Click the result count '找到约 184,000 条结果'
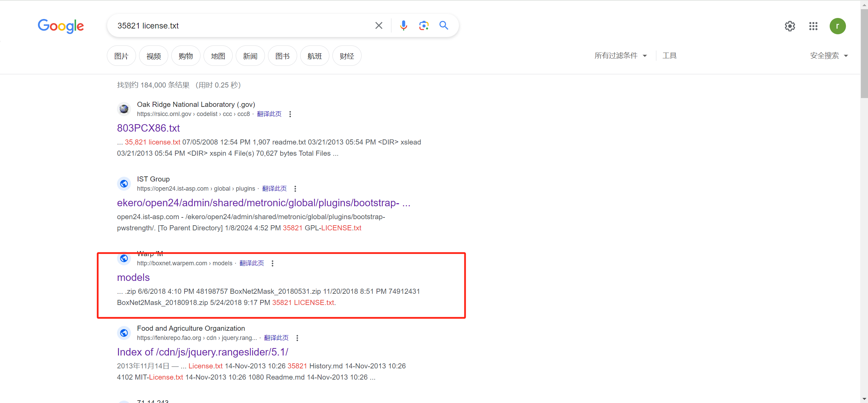868x403 pixels. coord(153,85)
